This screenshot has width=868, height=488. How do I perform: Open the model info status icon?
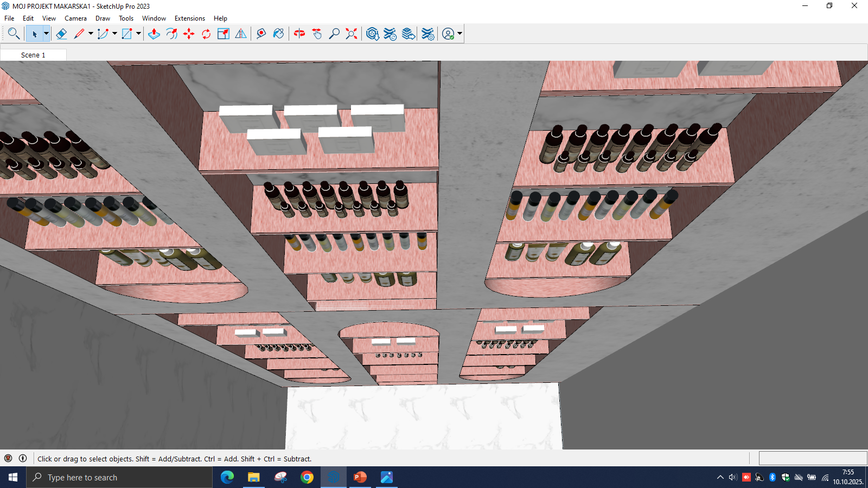(x=23, y=458)
